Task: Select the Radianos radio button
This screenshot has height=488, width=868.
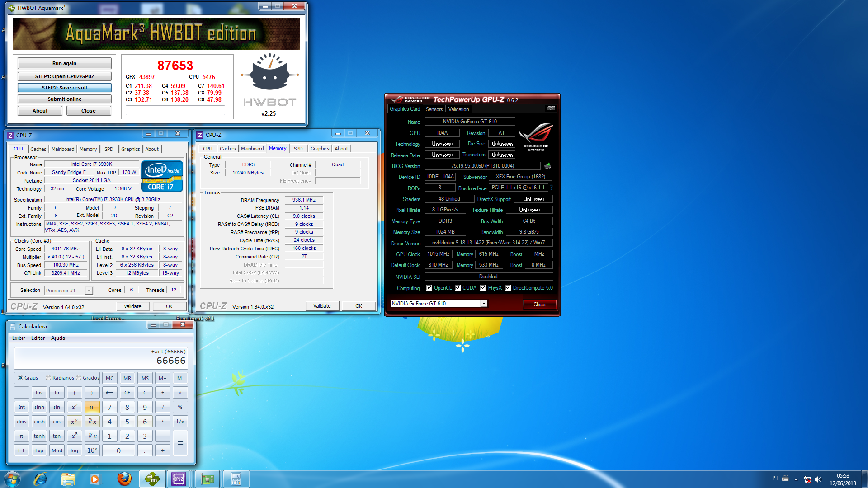Action: coord(48,378)
